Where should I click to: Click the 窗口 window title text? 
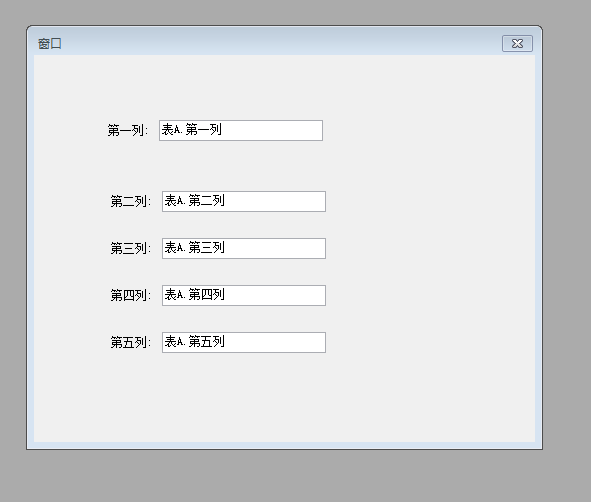click(49, 44)
